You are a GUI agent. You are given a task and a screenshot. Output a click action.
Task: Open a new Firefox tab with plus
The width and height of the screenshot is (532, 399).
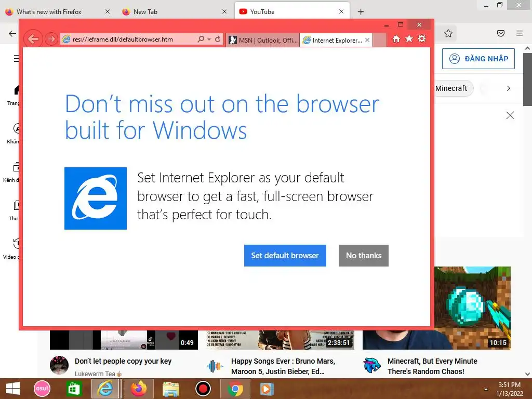tap(361, 12)
